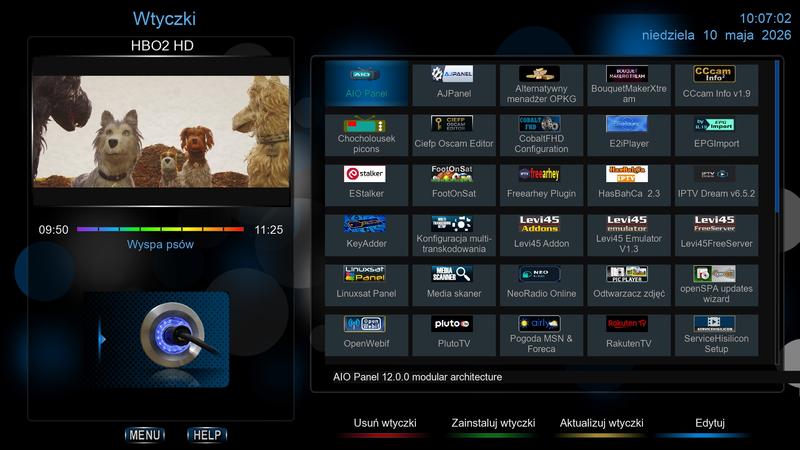This screenshot has width=800, height=450.
Task: Click the plugin list scrollbar
Action: point(777,212)
